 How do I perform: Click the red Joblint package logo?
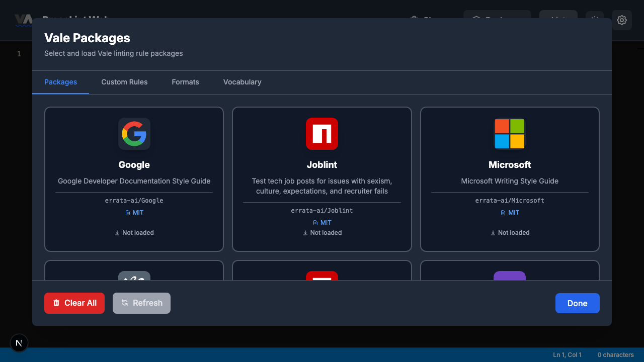[322, 134]
